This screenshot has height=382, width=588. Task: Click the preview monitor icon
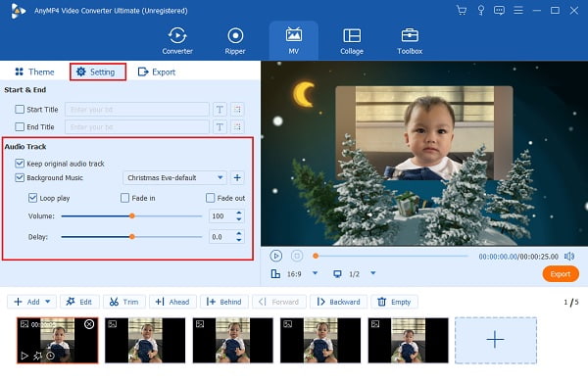(337, 274)
